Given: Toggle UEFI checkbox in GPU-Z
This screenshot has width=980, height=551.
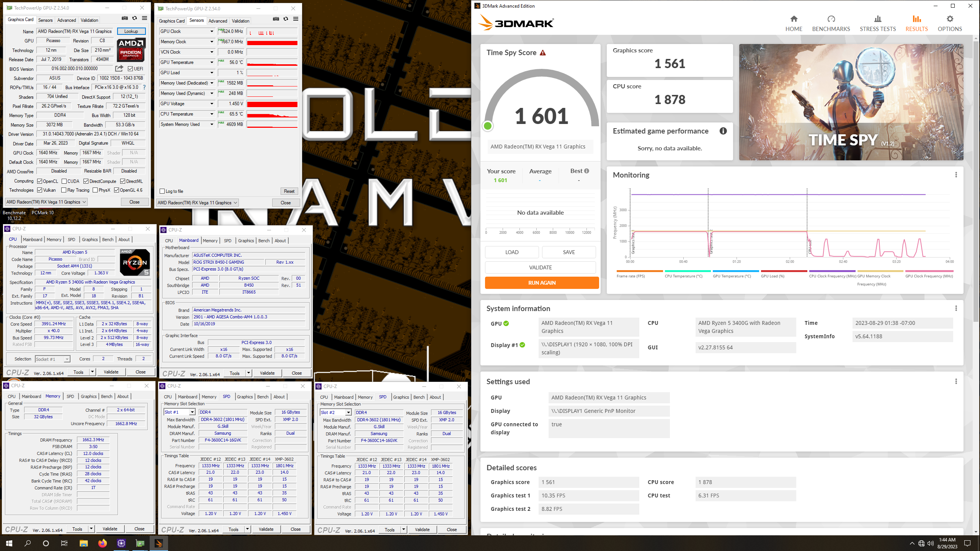Looking at the screenshot, I should (131, 69).
